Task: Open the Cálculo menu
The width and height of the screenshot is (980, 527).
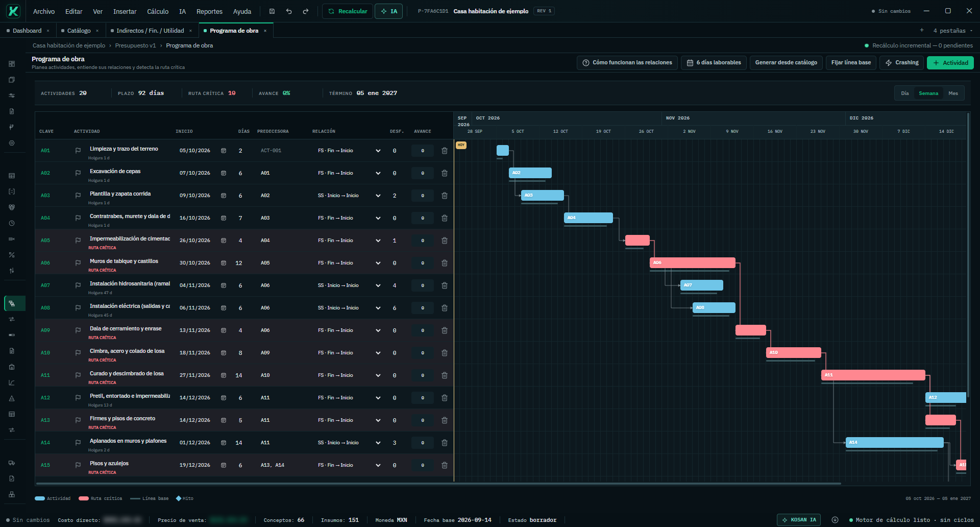Action: 158,11
